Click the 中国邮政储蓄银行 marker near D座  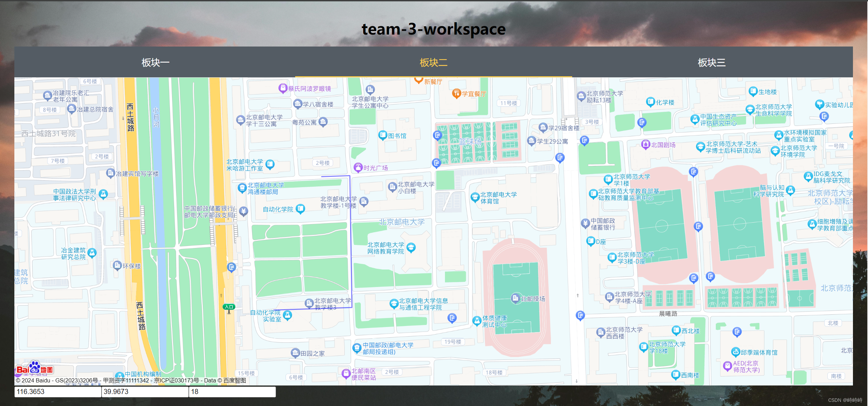[586, 223]
